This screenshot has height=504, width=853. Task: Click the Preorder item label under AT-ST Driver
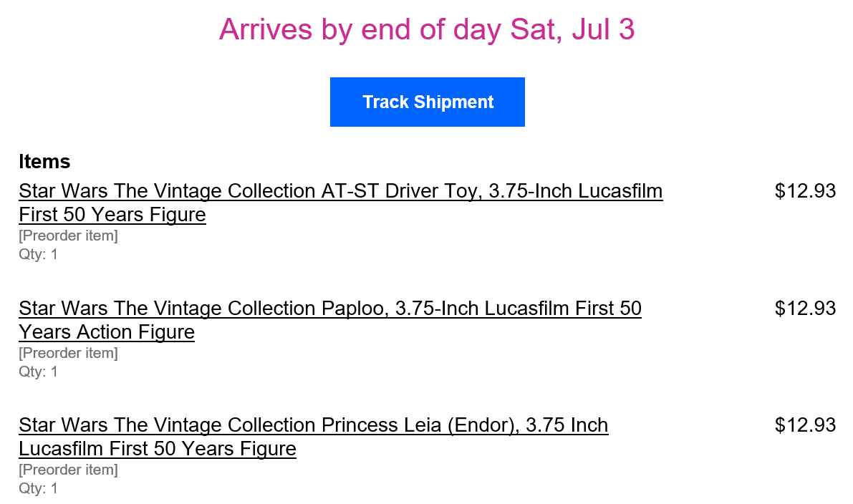[68, 236]
